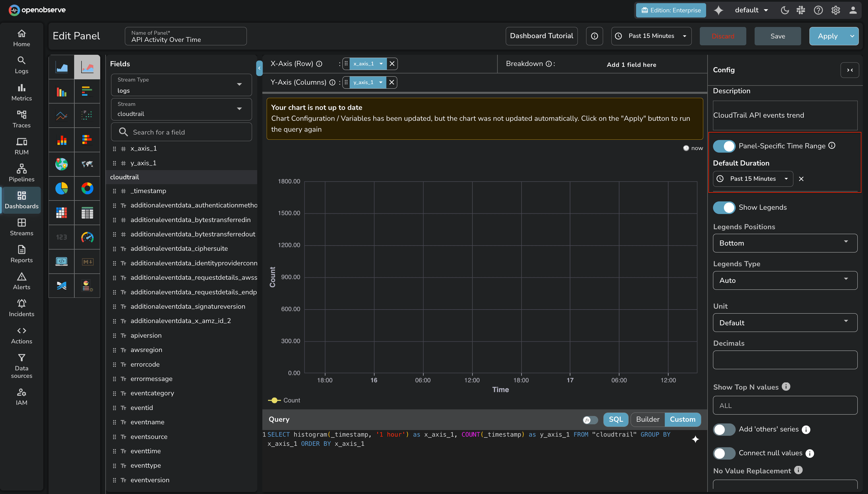Viewport: 868px width, 494px height.
Task: Open the Legends Positions dropdown
Action: click(784, 243)
